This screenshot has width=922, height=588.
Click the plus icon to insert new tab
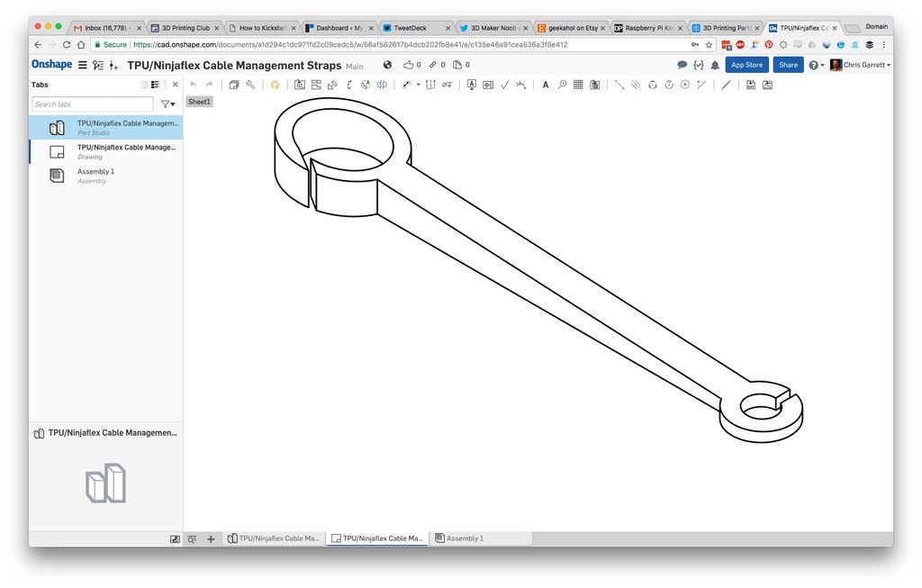(x=211, y=538)
